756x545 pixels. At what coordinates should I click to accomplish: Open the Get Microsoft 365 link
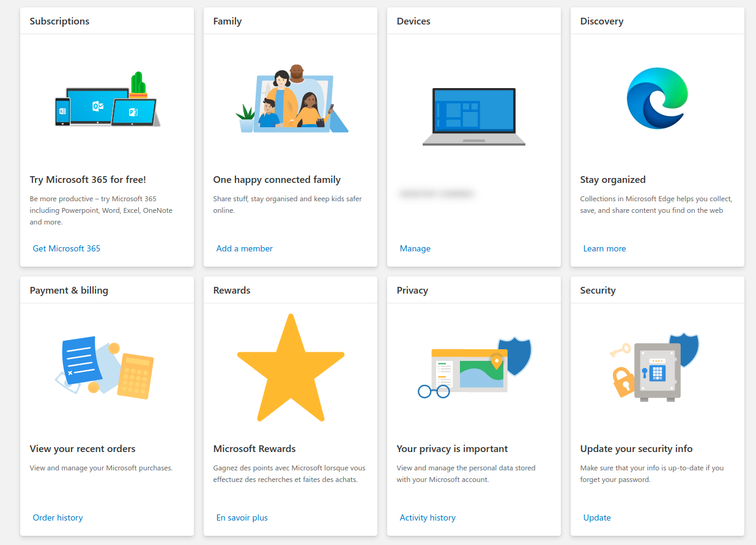[67, 248]
